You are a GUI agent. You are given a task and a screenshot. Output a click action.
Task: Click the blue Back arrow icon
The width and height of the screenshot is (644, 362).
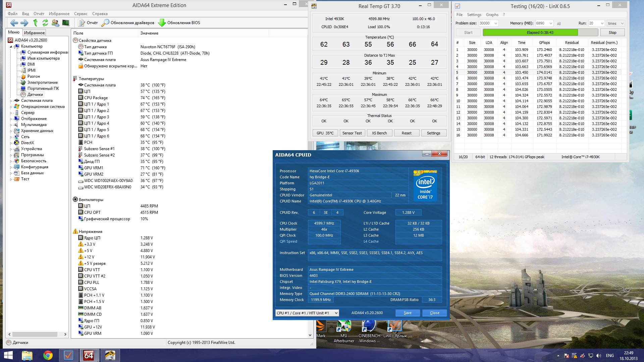[x=14, y=23]
